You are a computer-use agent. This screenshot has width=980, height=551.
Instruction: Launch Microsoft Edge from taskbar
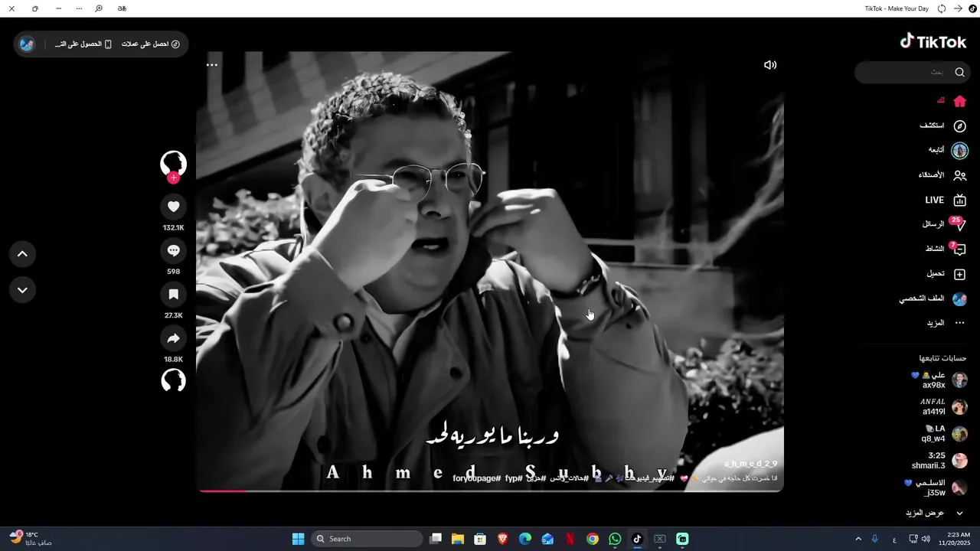[525, 539]
